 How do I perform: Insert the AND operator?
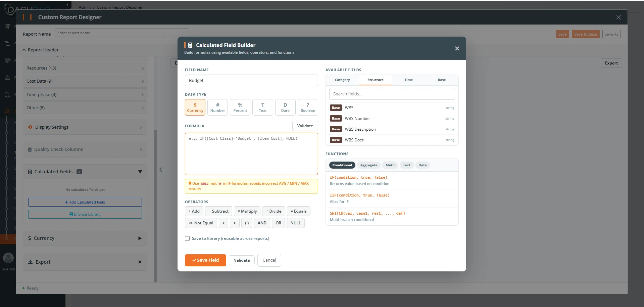click(262, 223)
